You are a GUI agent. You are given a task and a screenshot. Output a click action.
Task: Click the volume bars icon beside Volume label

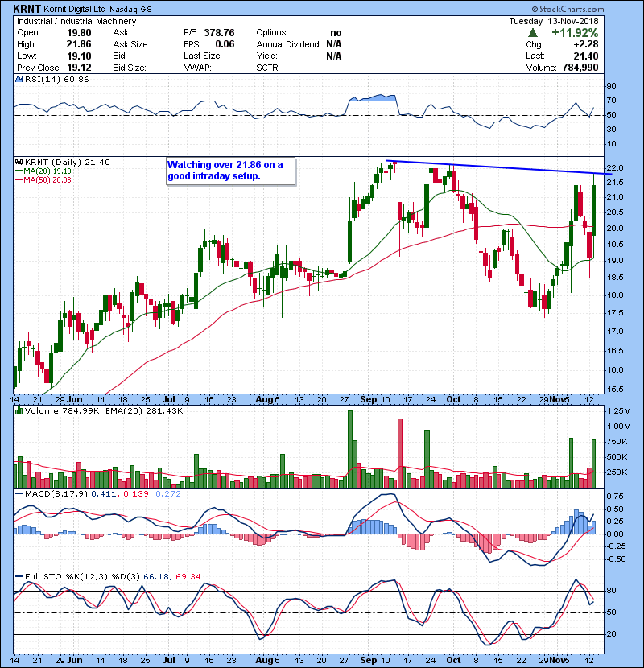click(x=19, y=410)
